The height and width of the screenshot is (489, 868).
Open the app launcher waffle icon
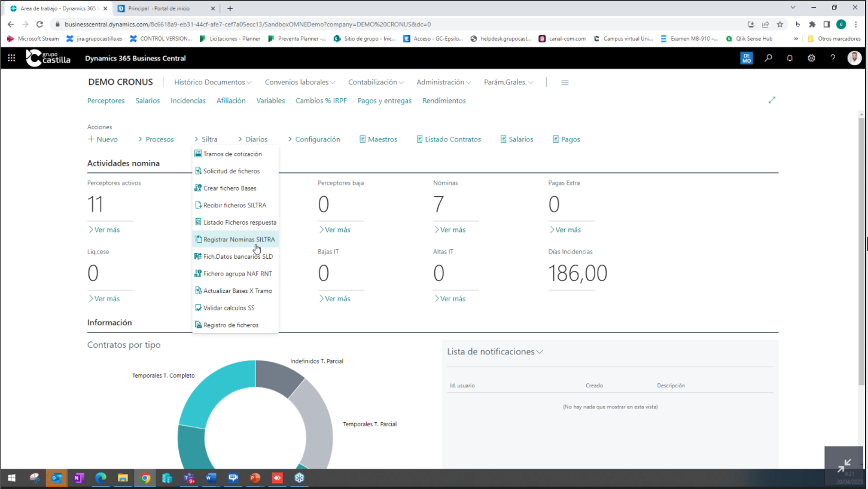click(11, 58)
